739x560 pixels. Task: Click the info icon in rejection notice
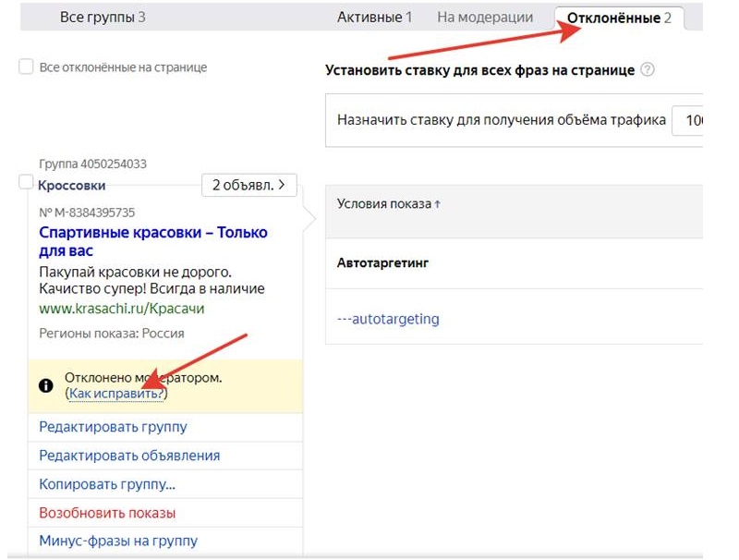(x=46, y=386)
